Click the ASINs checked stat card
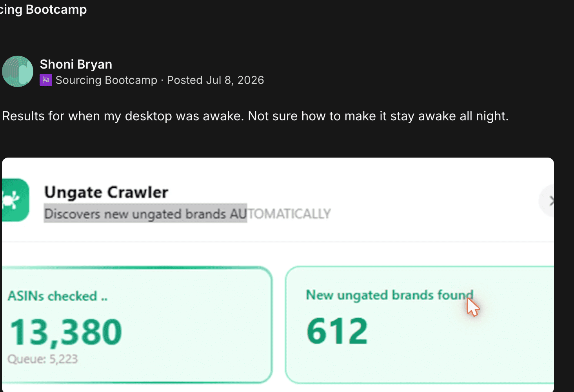 point(136,325)
